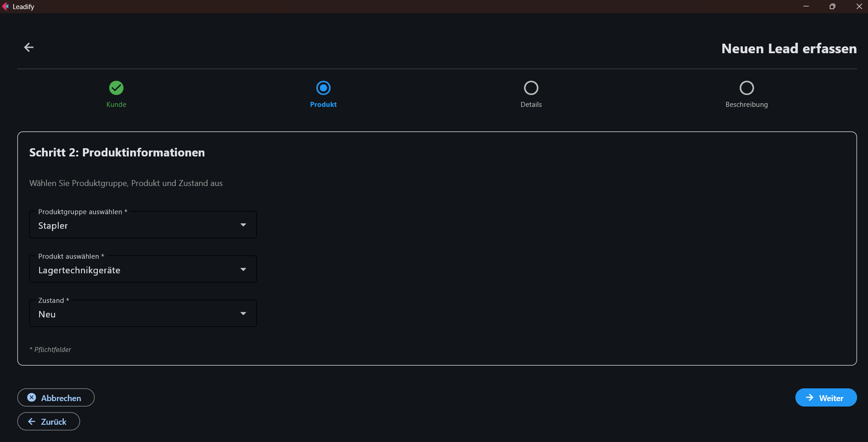Select the Produkt step radio circle
Image resolution: width=868 pixels, height=442 pixels.
(x=323, y=88)
